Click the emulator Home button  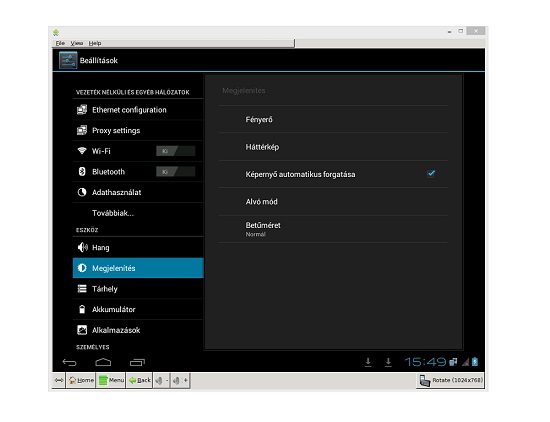pyautogui.click(x=81, y=380)
